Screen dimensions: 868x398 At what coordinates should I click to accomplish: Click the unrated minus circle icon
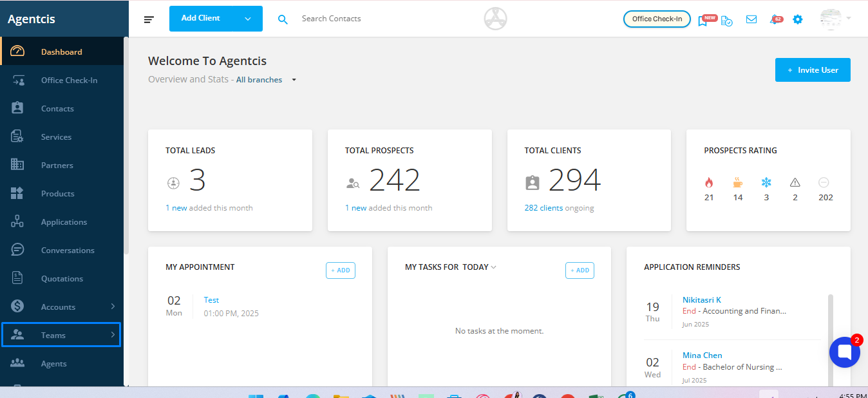click(x=824, y=183)
